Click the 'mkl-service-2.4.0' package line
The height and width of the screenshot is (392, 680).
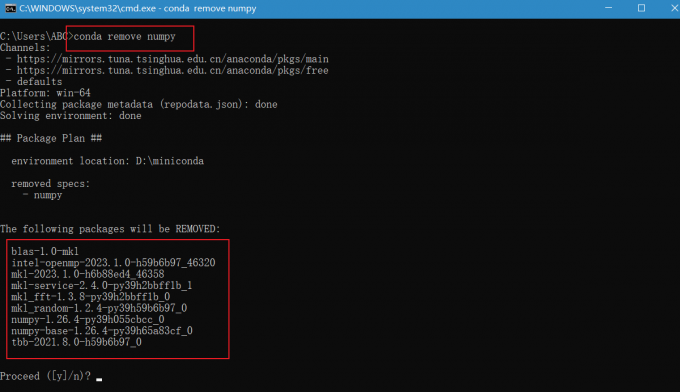pyautogui.click(x=102, y=285)
